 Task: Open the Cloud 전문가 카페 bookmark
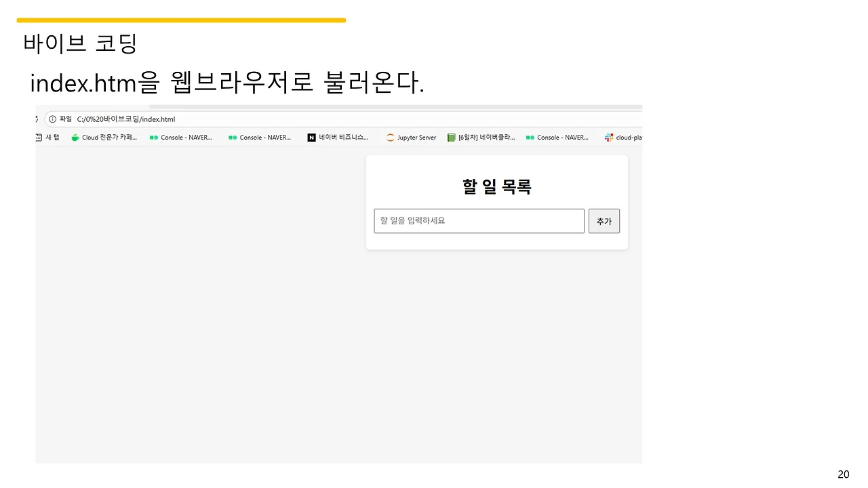pos(104,137)
